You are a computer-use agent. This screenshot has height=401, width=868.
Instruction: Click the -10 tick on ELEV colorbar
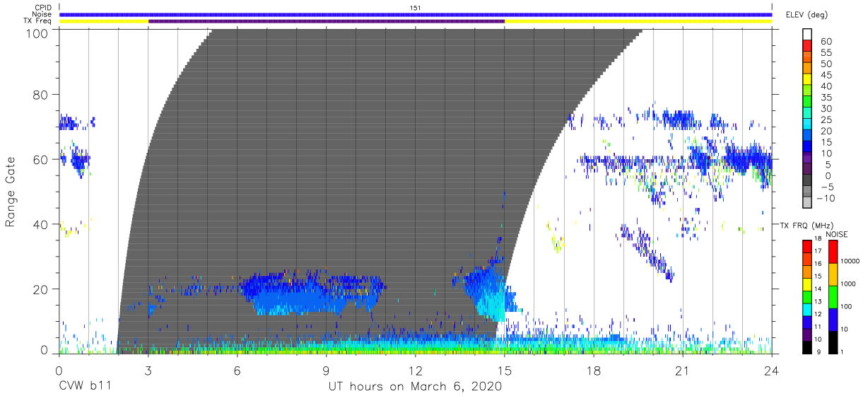[x=826, y=198]
